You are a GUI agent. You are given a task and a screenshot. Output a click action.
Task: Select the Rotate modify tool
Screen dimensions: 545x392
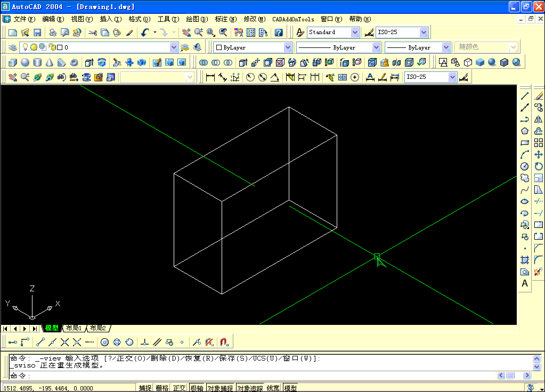click(x=539, y=167)
